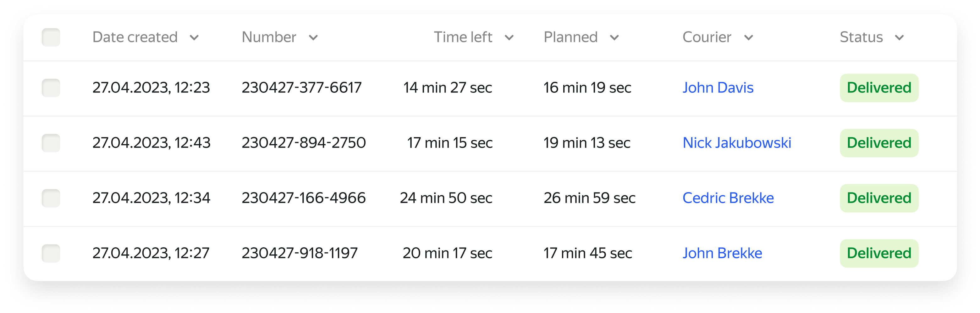Expand the Courier filter chevron
This screenshot has width=980, height=313.
749,38
